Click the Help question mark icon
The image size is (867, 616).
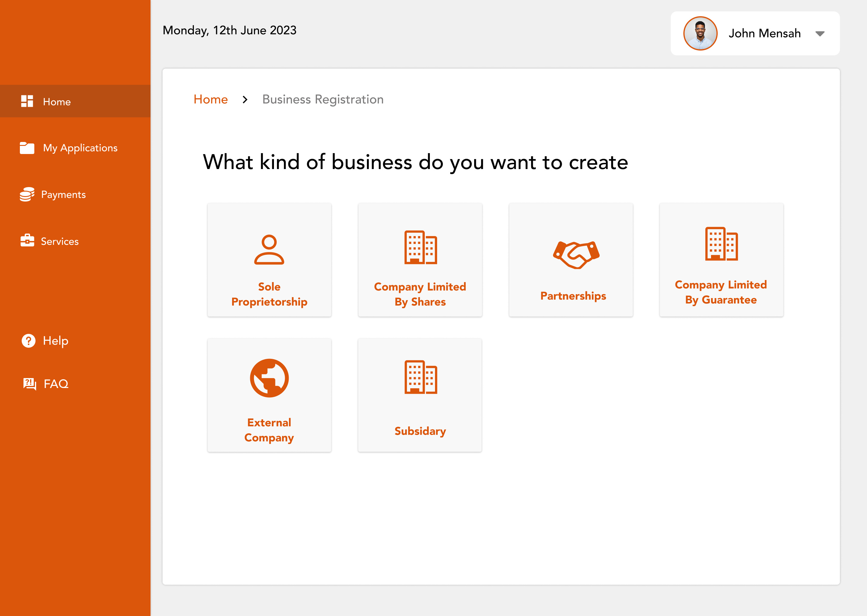click(29, 340)
